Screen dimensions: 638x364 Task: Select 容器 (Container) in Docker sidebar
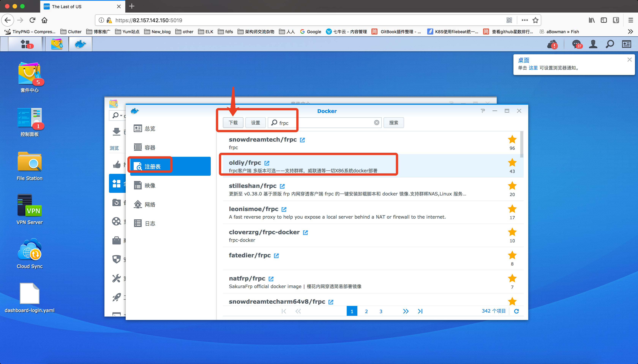pyautogui.click(x=150, y=147)
